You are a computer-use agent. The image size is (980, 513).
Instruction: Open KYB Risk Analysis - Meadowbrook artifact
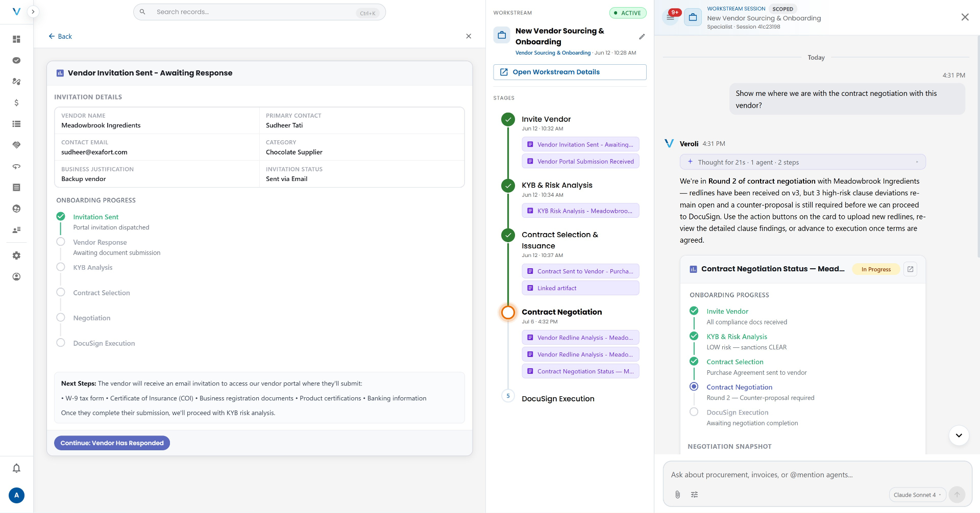[x=580, y=211]
